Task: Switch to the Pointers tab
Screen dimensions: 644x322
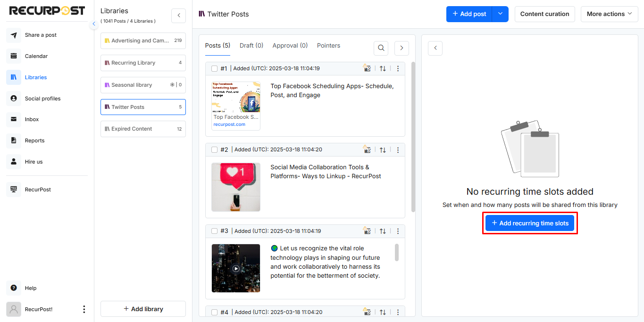Action: tap(328, 46)
